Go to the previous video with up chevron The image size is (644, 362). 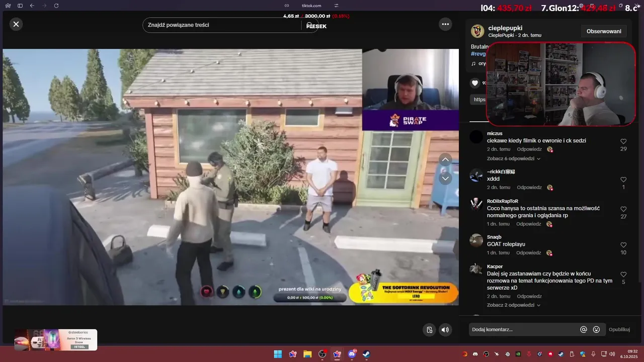(445, 160)
